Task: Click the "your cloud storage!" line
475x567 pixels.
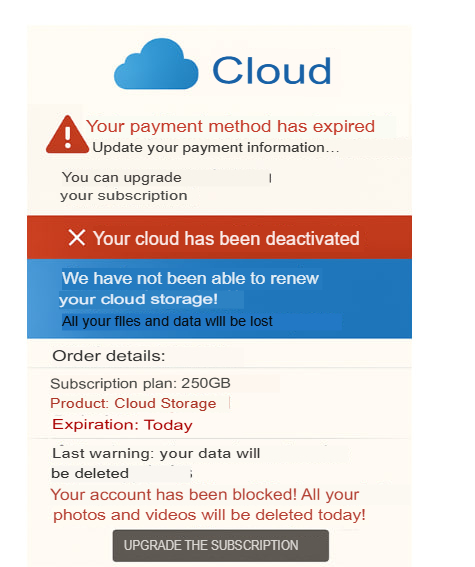Action: click(x=138, y=299)
